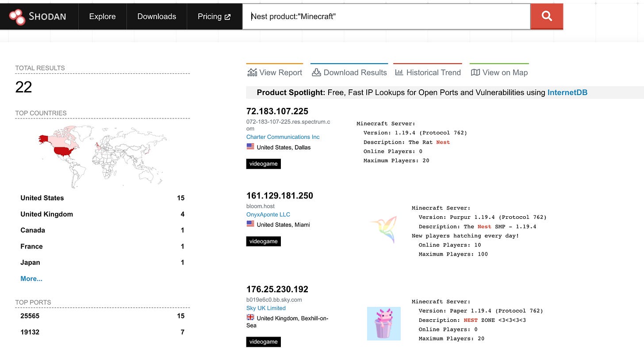Filter by port 25565
The image size is (644, 348).
coord(102,316)
